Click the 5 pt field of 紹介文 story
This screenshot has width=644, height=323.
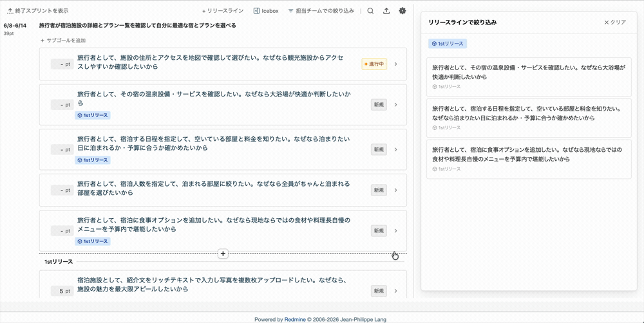pos(62,291)
